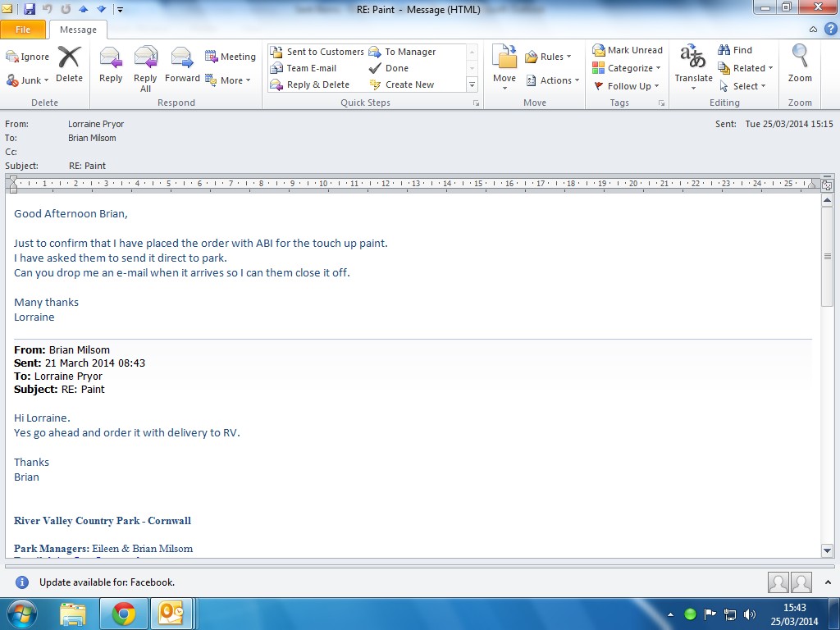
Task: Open the Actions dropdown
Action: click(x=552, y=80)
